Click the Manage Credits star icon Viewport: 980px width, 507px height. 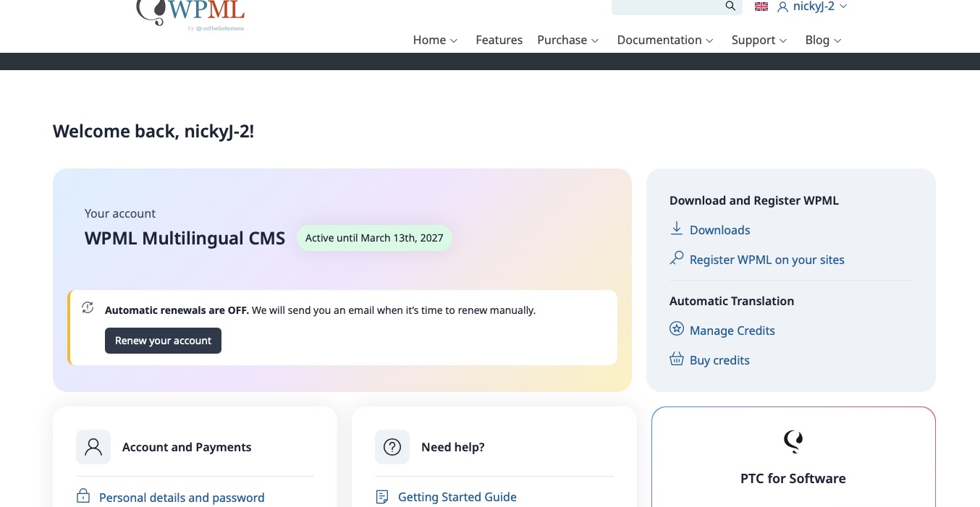click(x=677, y=330)
